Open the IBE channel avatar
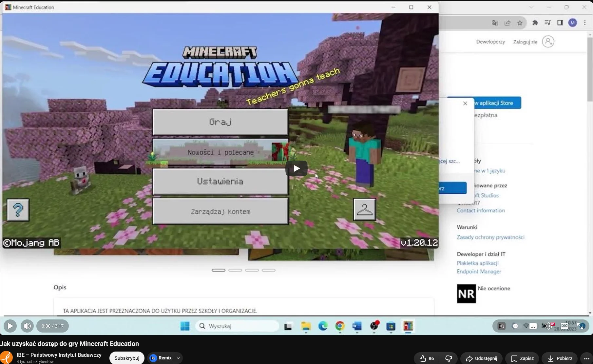 click(6, 358)
